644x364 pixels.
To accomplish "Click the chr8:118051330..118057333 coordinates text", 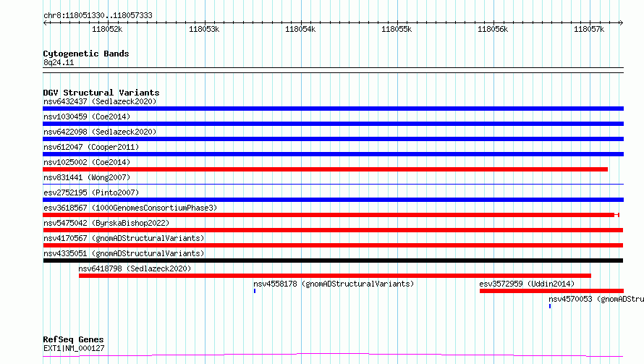I will (98, 16).
